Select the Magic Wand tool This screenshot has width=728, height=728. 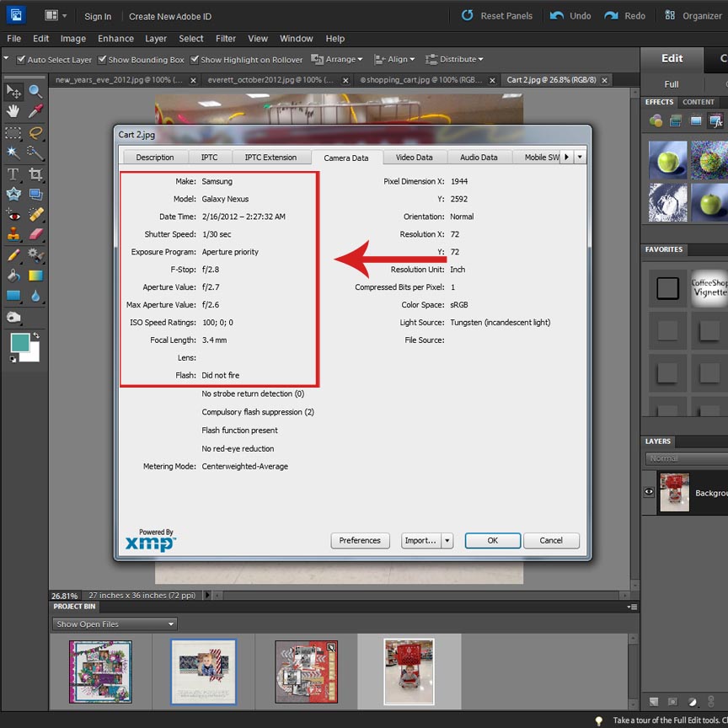click(13, 153)
